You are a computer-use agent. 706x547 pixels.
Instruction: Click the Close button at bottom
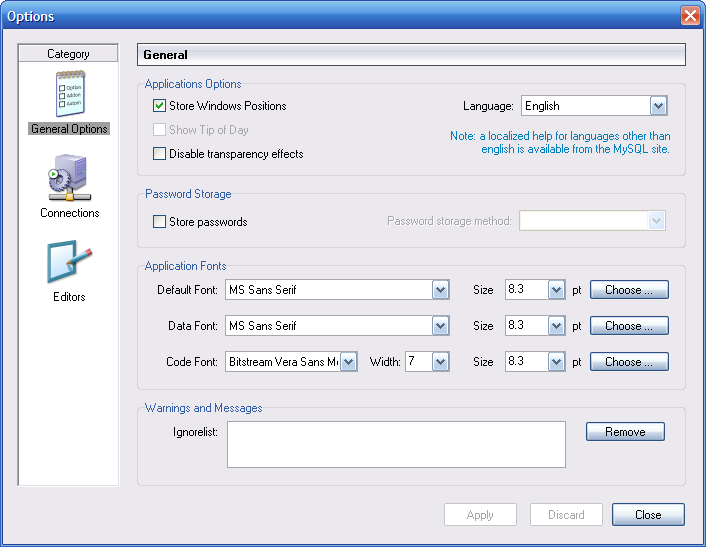pos(648,515)
